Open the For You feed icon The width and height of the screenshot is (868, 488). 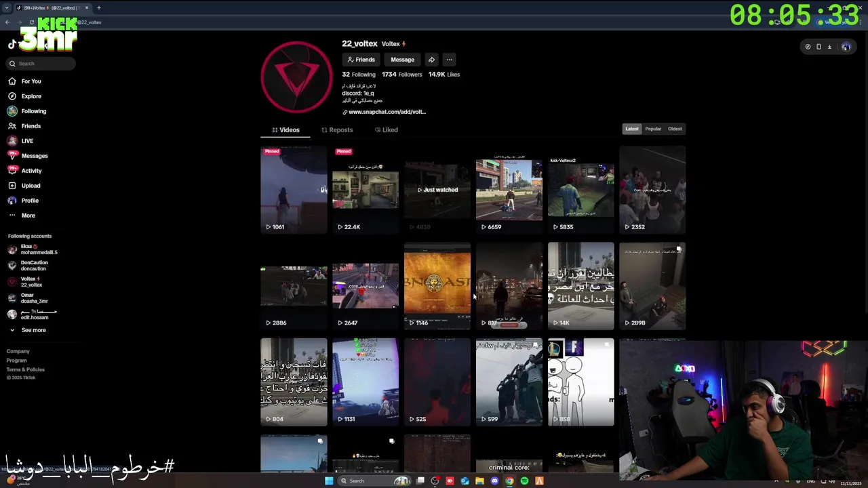point(12,81)
